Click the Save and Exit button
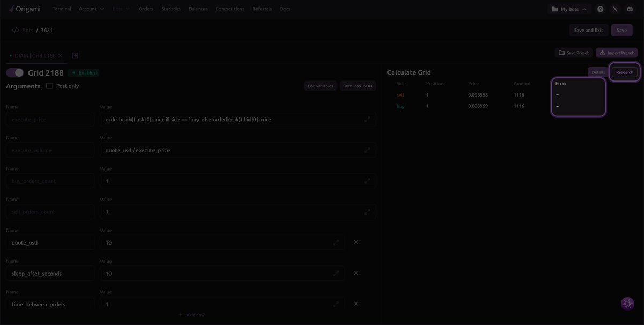 tap(588, 30)
